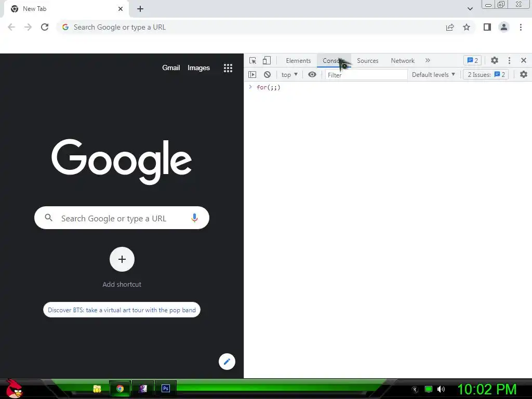The width and height of the screenshot is (532, 399).
Task: Open console settings gear icon
Action: (524, 75)
